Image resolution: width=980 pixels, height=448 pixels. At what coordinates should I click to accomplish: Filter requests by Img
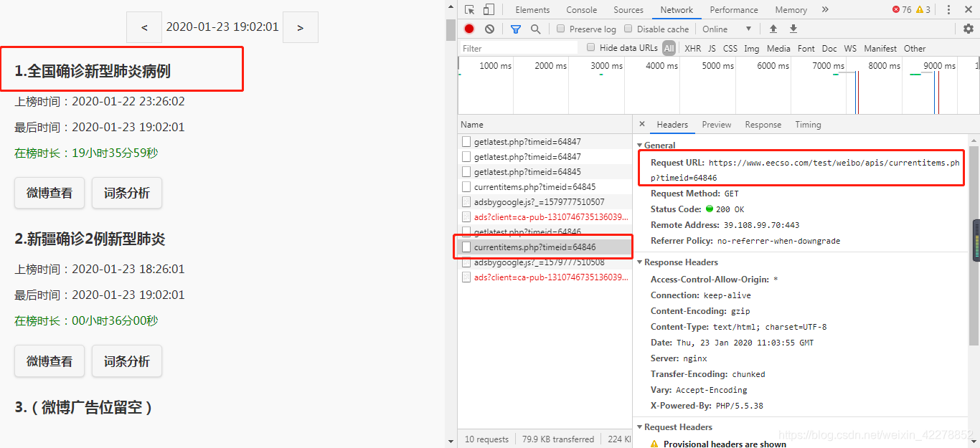pyautogui.click(x=751, y=48)
